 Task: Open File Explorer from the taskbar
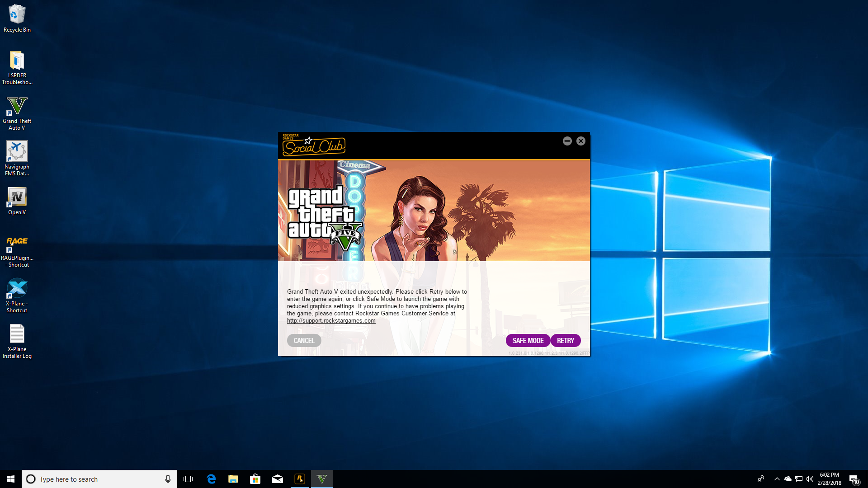(233, 479)
